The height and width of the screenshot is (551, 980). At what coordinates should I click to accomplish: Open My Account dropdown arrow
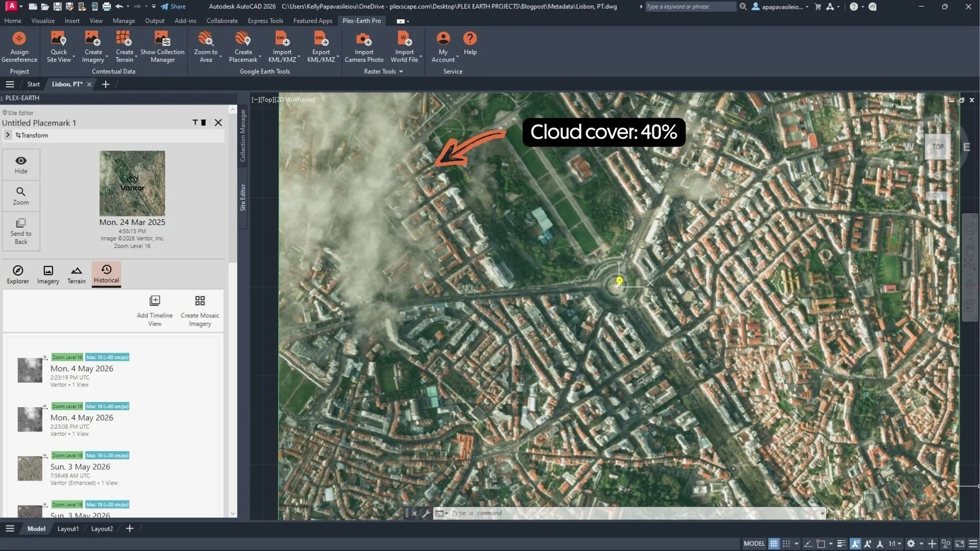click(x=457, y=56)
